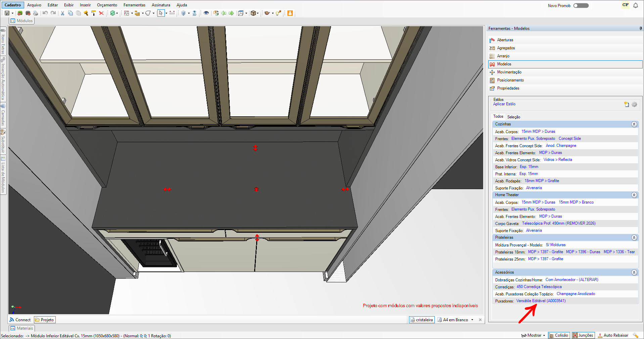
Task: Click the 3D view icon in toolbar
Action: [194, 13]
